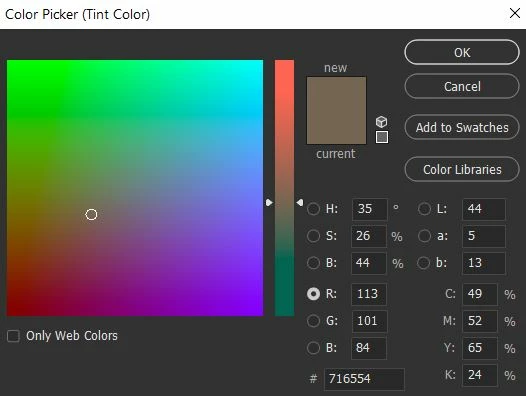The width and height of the screenshot is (526, 396).
Task: Click the new color preview swatch
Action: [336, 93]
